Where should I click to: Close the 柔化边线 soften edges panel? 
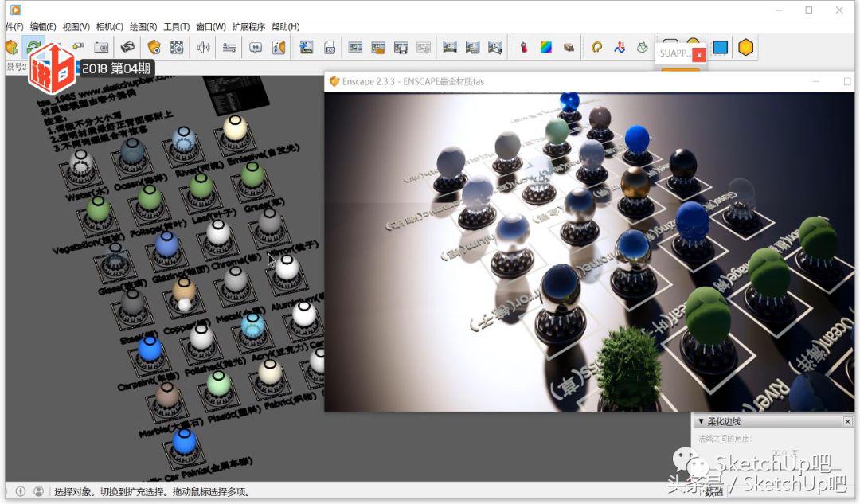tap(847, 421)
